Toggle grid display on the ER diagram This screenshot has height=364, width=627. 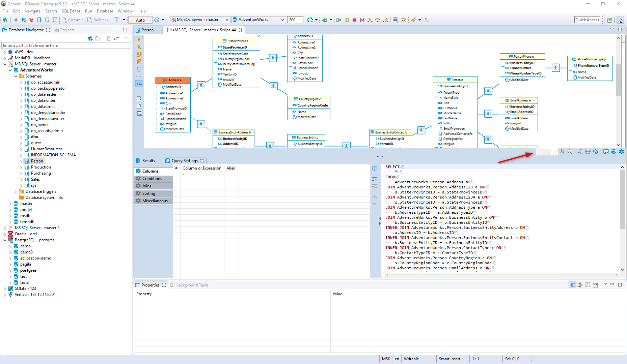point(588,151)
